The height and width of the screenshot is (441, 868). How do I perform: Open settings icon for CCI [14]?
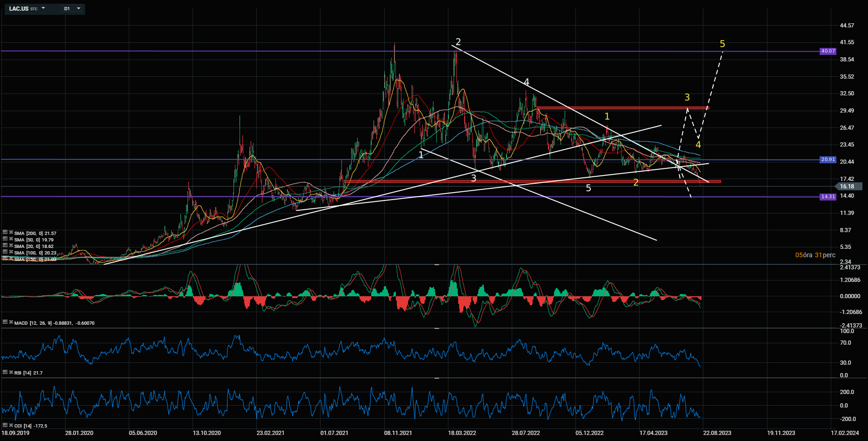(5, 425)
